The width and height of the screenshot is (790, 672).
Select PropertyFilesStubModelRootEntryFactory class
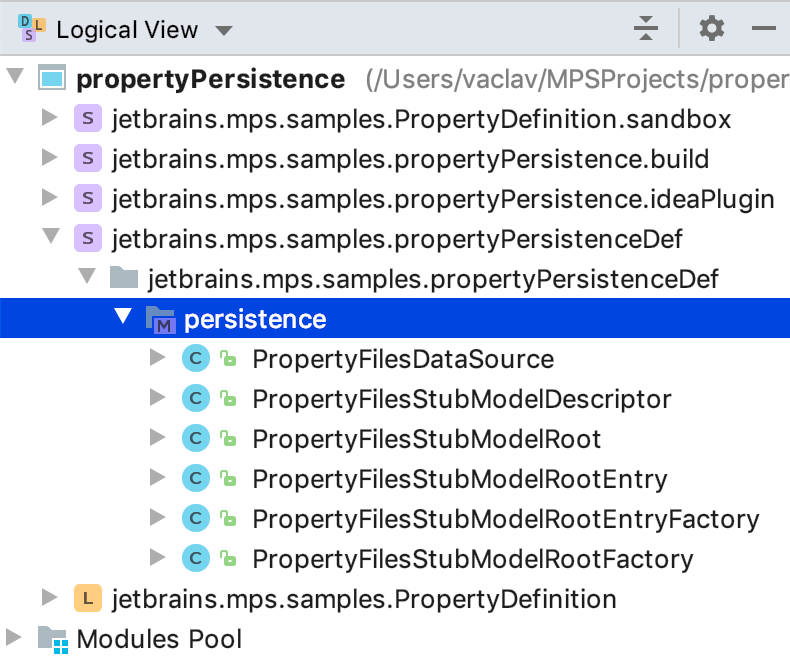pyautogui.click(x=505, y=519)
